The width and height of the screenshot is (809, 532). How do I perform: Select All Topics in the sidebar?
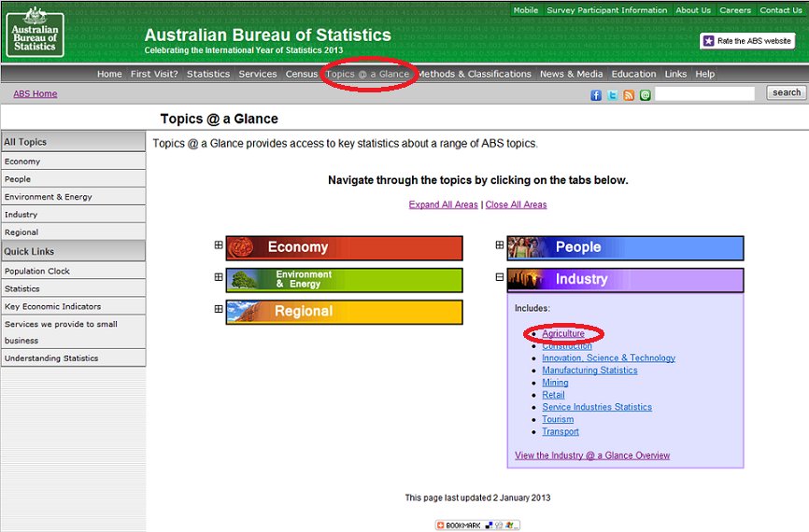73,142
